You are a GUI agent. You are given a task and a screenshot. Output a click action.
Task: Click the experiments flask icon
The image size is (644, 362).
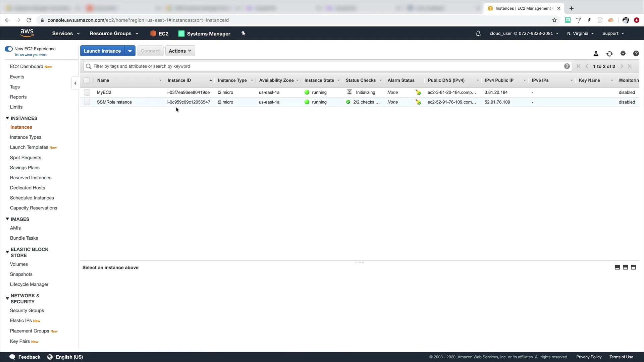pos(596,54)
